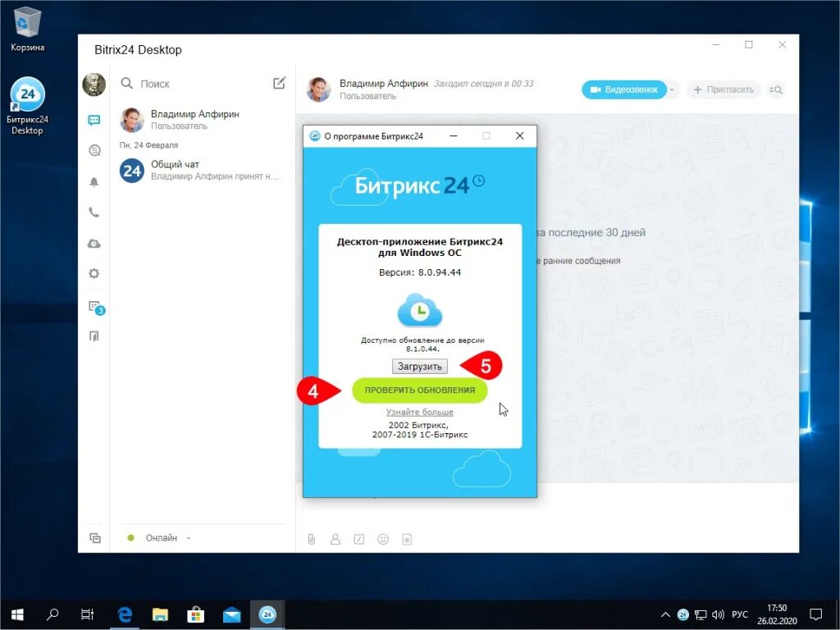Open the chats section in sidebar

tap(94, 120)
